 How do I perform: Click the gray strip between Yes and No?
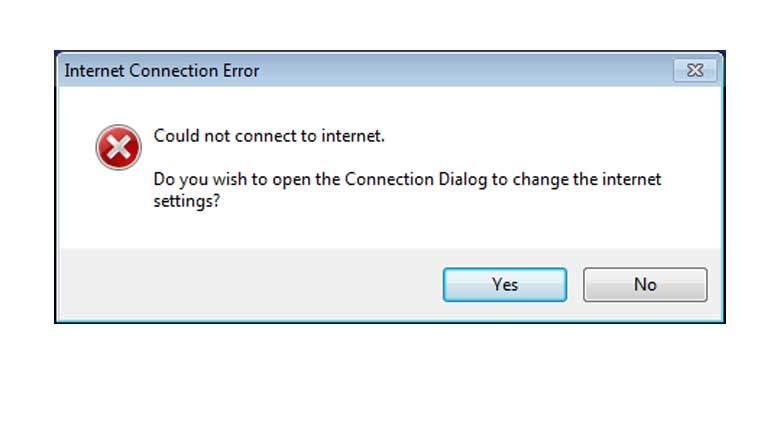coord(575,285)
